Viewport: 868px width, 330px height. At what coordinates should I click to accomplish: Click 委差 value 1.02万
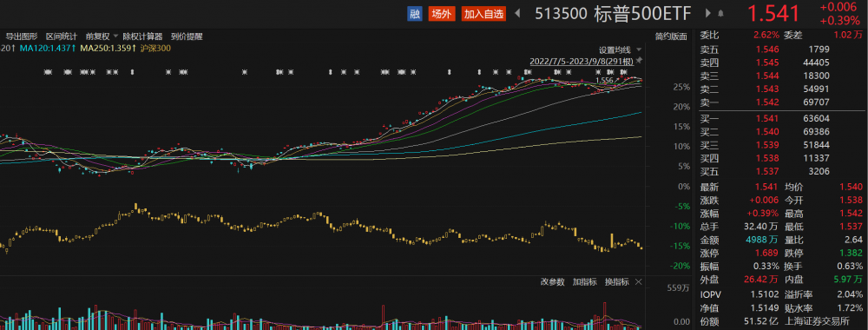848,35
